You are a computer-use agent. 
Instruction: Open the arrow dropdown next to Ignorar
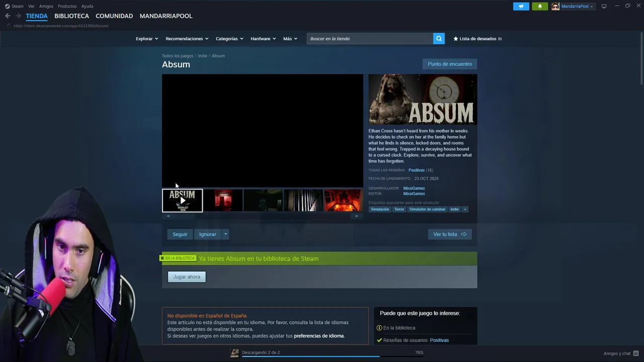click(x=225, y=234)
